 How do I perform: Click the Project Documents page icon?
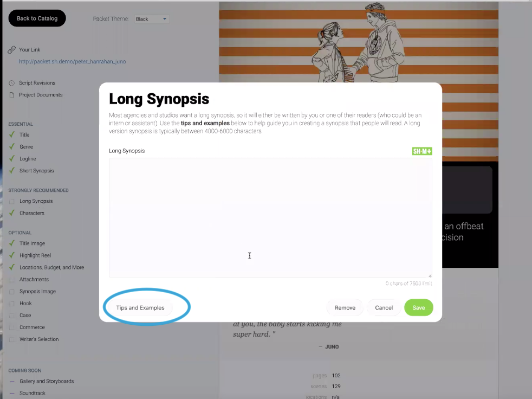click(11, 95)
